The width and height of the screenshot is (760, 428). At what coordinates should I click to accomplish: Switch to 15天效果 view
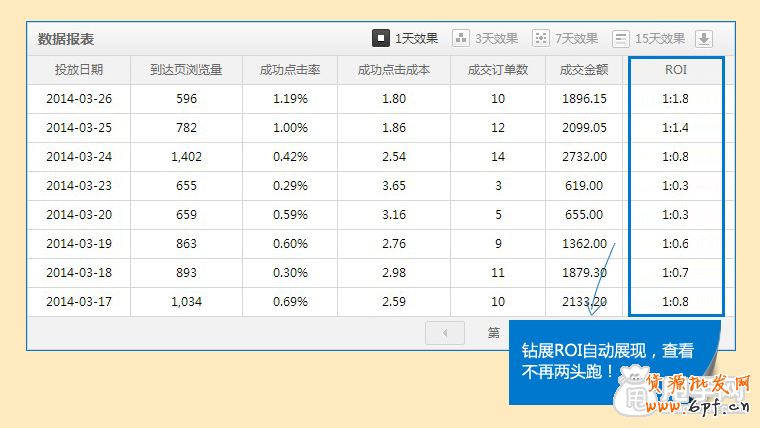click(x=660, y=39)
